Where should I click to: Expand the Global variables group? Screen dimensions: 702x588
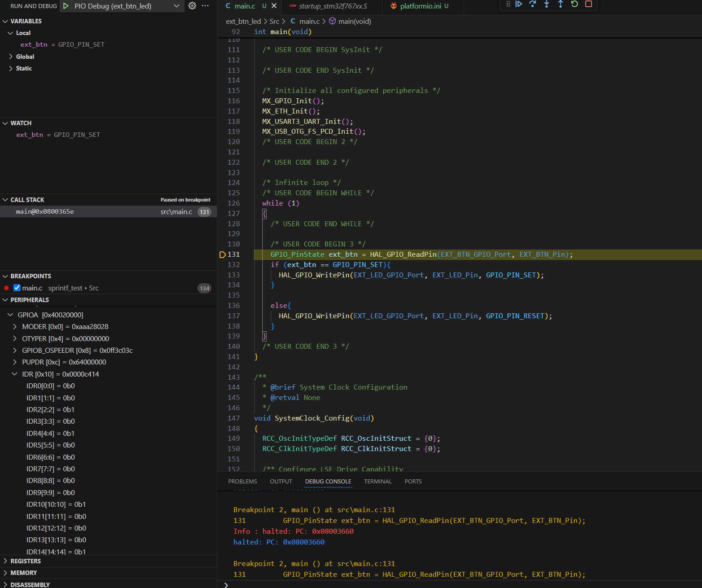(11, 57)
